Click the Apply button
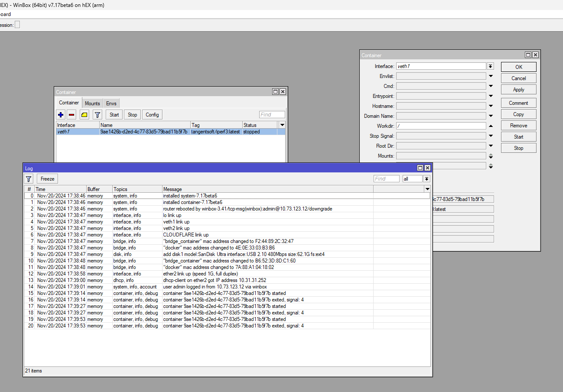 (519, 90)
